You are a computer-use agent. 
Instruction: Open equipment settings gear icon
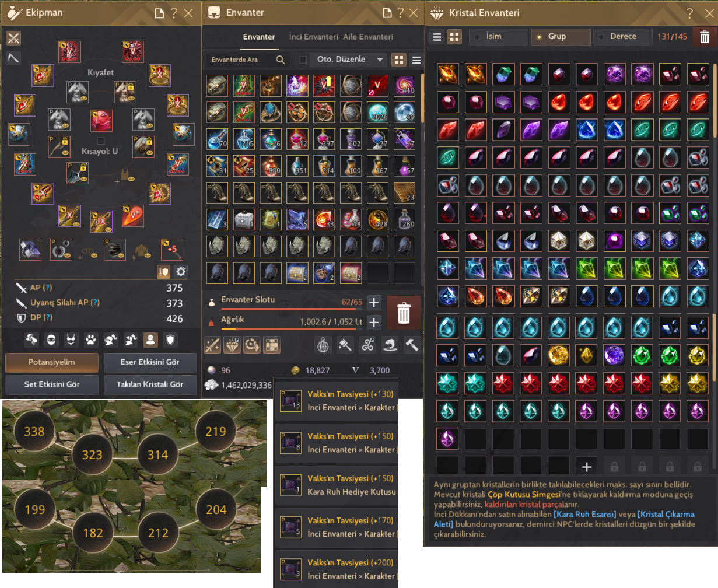181,271
